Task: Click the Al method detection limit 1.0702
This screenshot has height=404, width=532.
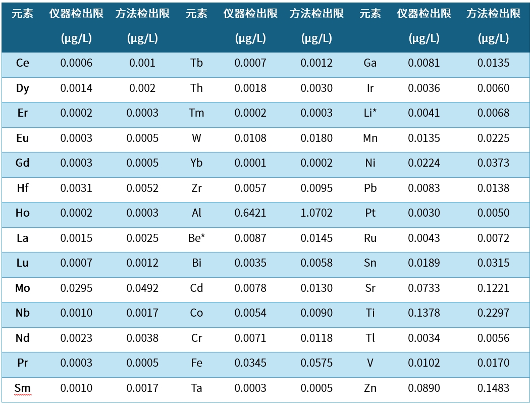Action: coord(316,213)
